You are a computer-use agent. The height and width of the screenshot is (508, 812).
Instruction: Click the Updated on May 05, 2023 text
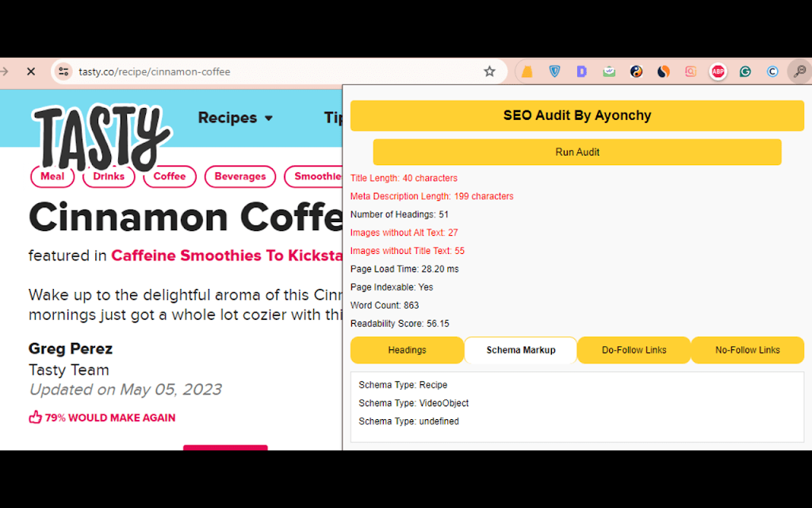[124, 389]
